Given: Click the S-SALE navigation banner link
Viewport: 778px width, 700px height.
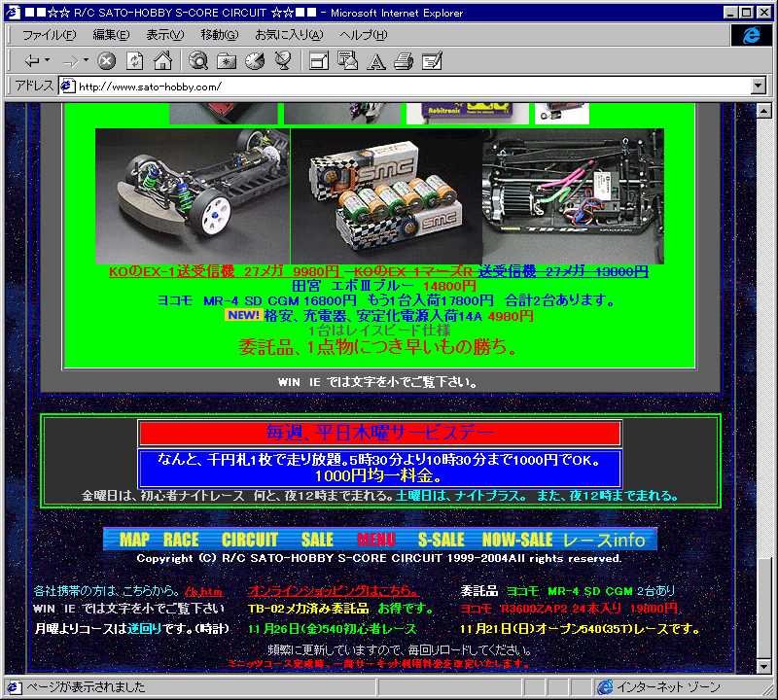Looking at the screenshot, I should point(442,540).
